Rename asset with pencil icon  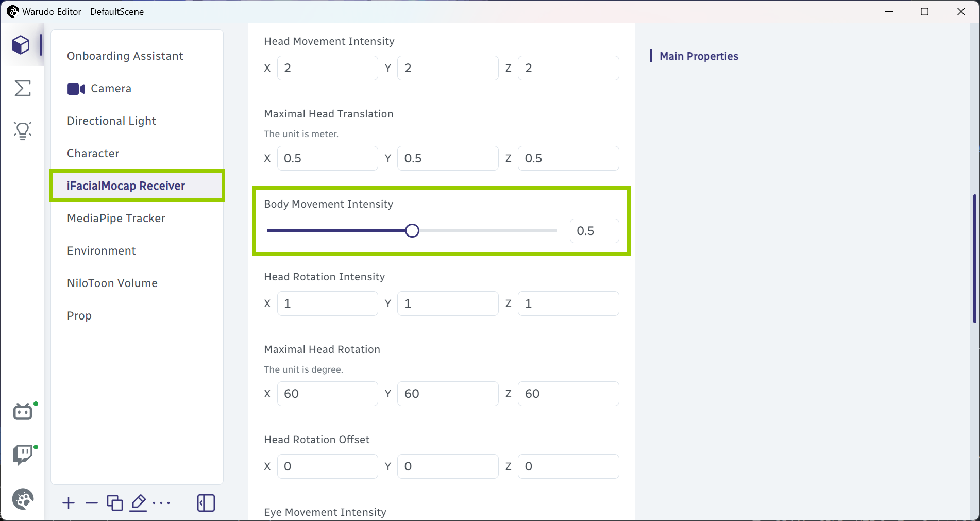click(139, 503)
